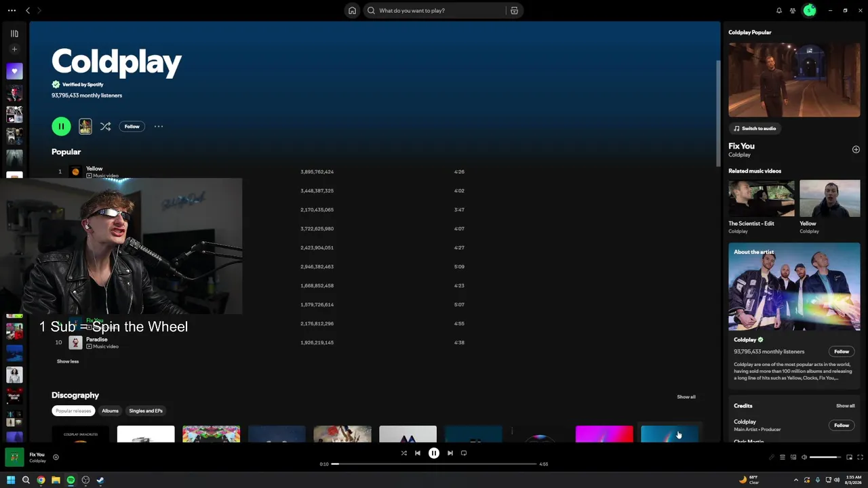Open Your Library in the sidebar

pos(14,33)
